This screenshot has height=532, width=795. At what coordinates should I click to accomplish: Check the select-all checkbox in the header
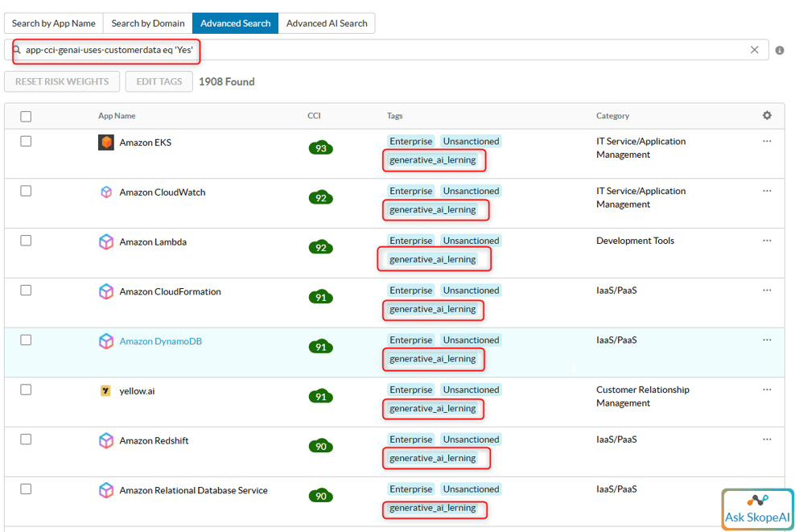click(26, 116)
